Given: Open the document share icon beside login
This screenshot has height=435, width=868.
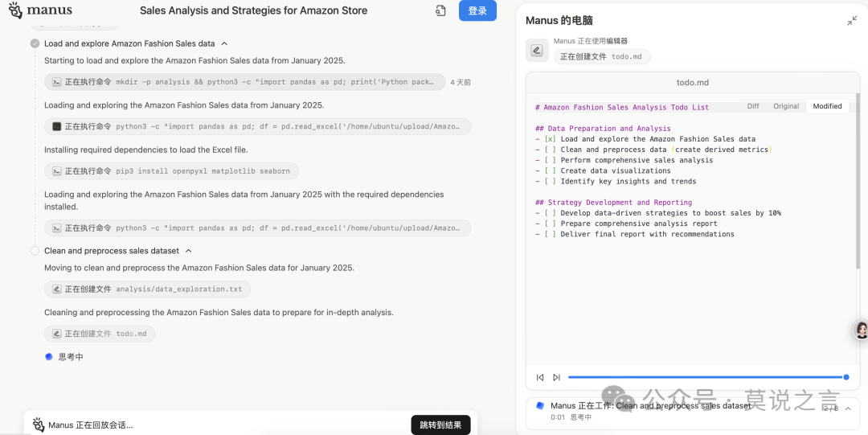Looking at the screenshot, I should [x=440, y=10].
